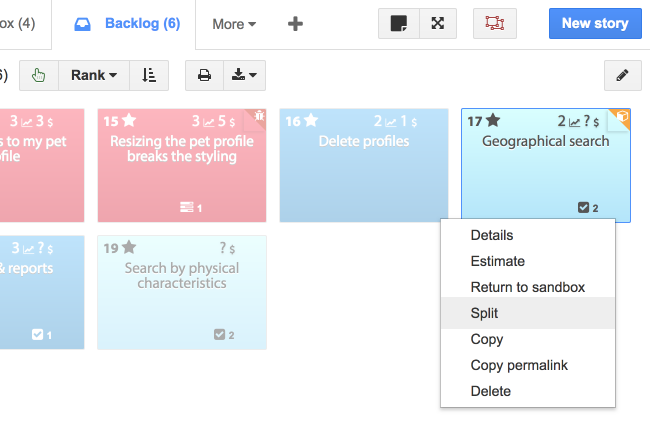The height and width of the screenshot is (433, 650).
Task: Click the star on Delete profiles card
Action: click(x=311, y=121)
